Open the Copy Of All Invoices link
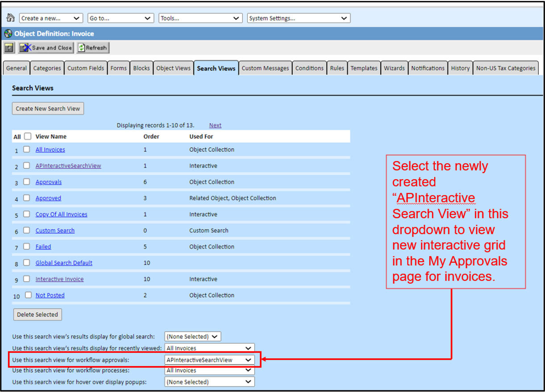The width and height of the screenshot is (545, 392). click(x=62, y=215)
